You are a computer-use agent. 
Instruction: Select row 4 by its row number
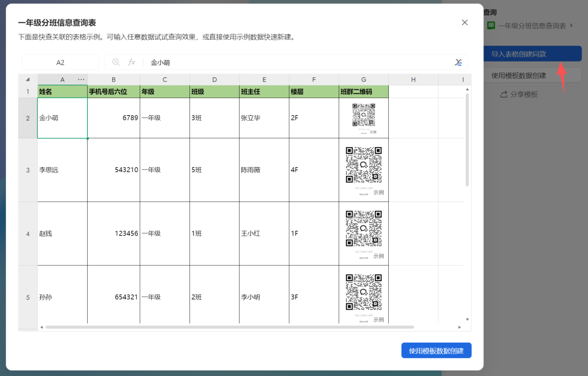pyautogui.click(x=28, y=233)
